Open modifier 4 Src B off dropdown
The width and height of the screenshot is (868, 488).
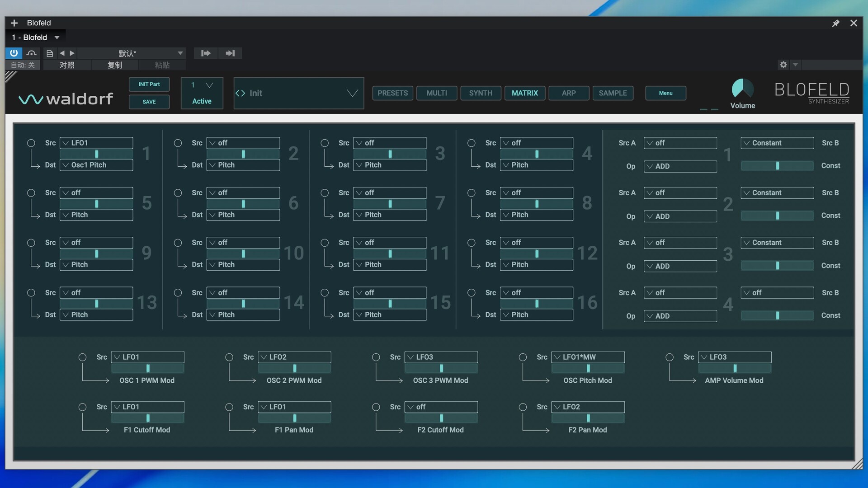[x=777, y=292]
